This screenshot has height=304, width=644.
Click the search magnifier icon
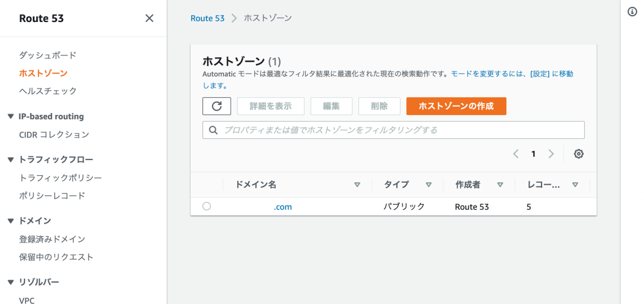pos(213,130)
